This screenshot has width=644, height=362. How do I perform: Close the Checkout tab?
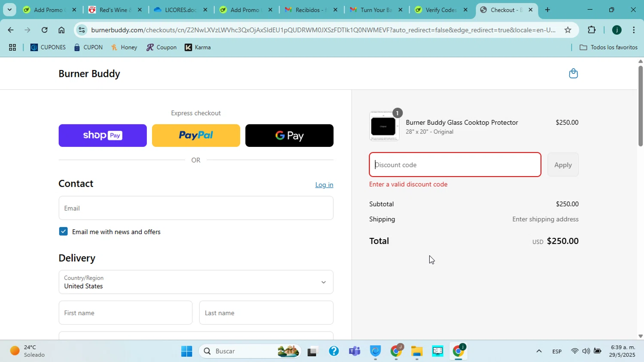pyautogui.click(x=530, y=10)
